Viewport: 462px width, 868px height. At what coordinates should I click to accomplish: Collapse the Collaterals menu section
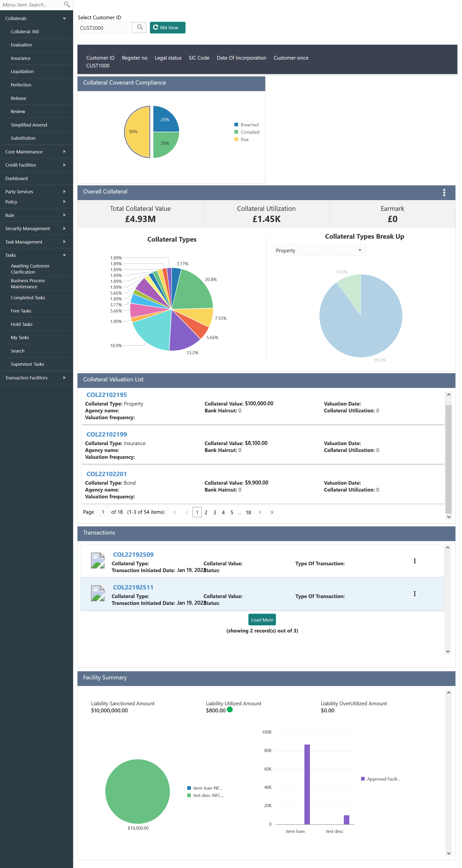[x=64, y=18]
